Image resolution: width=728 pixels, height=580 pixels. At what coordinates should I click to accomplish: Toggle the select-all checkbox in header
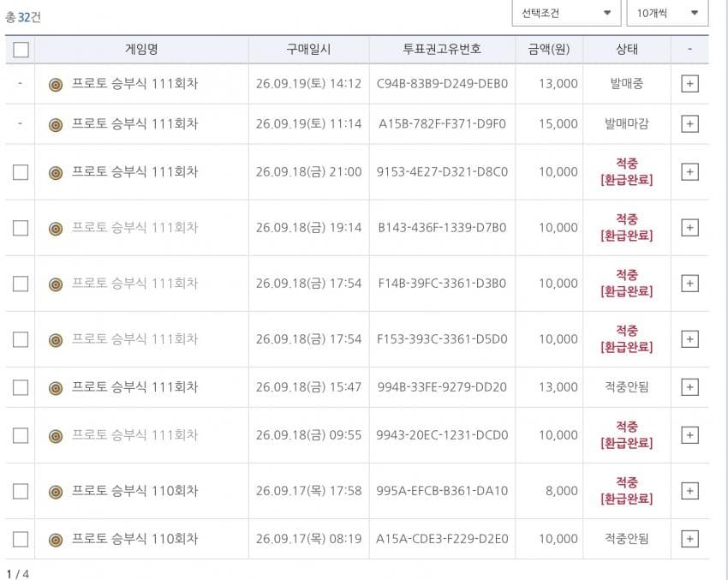(21, 50)
